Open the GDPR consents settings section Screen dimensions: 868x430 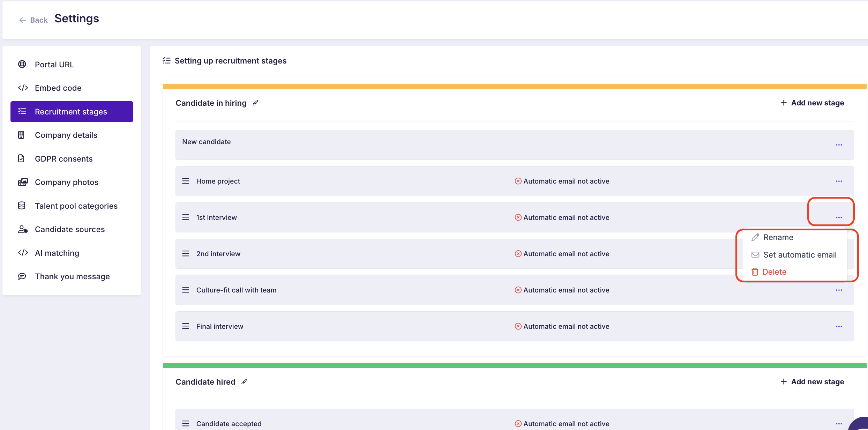(63, 159)
